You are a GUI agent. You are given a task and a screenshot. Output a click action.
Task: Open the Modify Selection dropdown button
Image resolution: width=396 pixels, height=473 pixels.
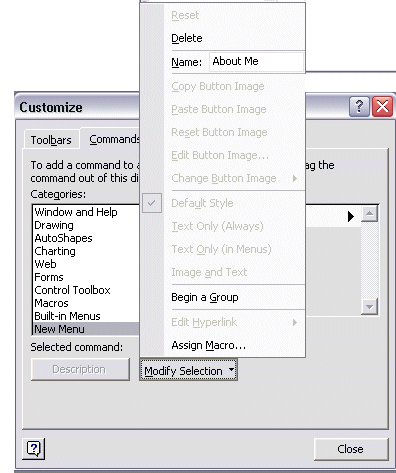point(189,370)
